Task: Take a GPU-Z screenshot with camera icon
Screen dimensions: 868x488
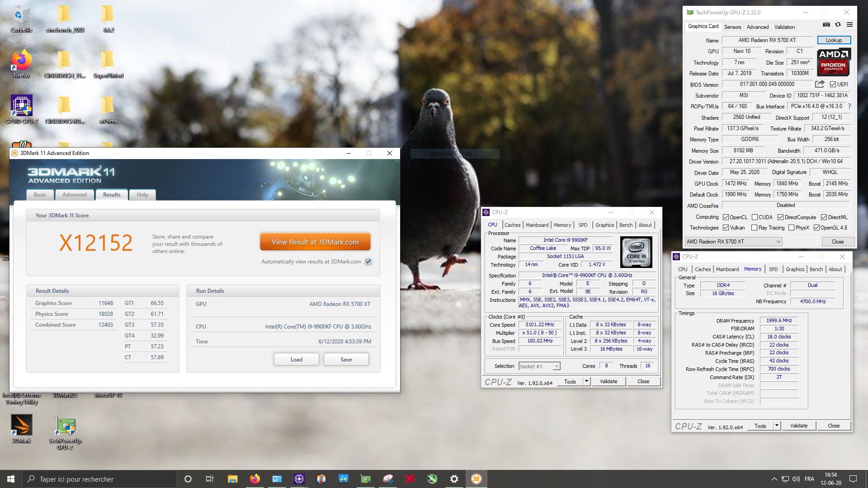Action: [x=826, y=25]
